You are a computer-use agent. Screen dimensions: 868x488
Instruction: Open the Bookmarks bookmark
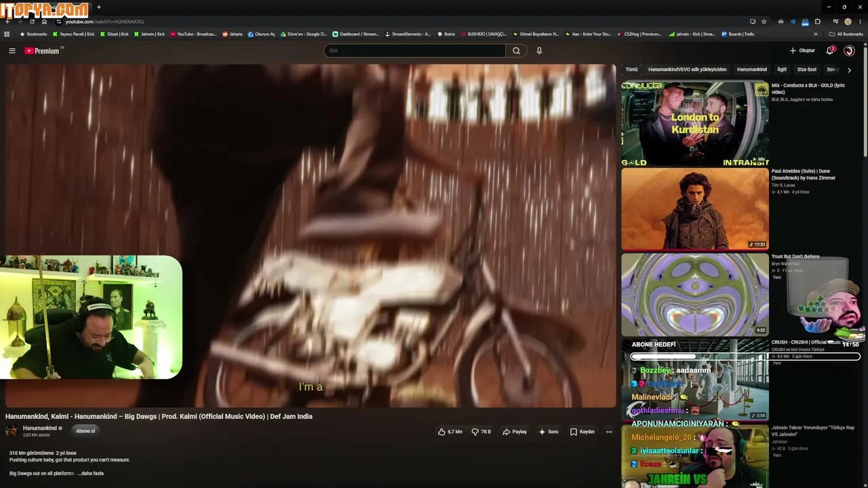(x=33, y=34)
